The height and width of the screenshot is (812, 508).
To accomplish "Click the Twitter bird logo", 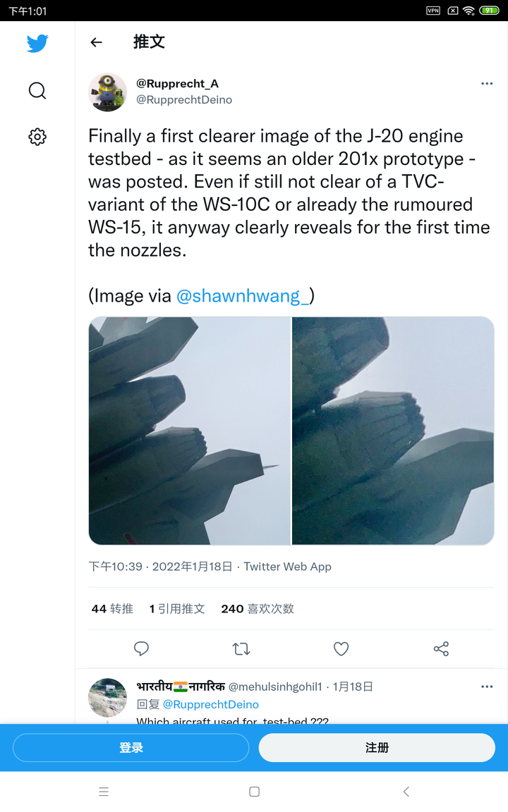I will pos(37,44).
